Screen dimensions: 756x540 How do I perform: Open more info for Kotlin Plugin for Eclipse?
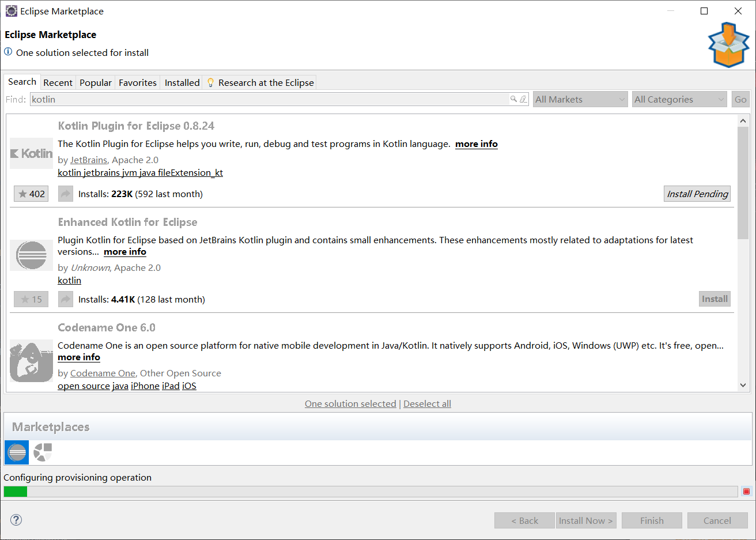point(477,144)
